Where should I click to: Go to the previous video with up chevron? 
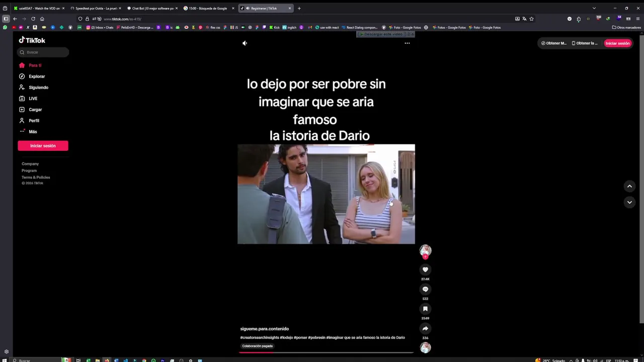(x=629, y=187)
